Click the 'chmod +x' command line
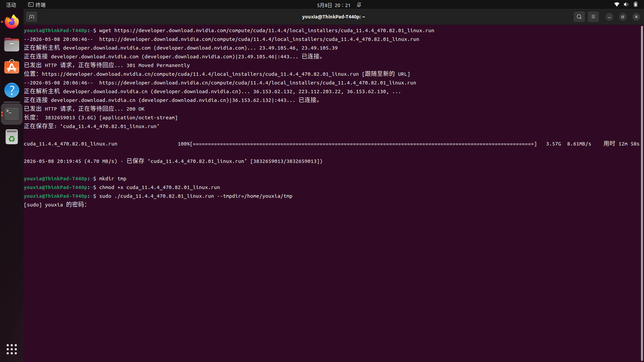Screen dimensions: 644x362 (160, 187)
